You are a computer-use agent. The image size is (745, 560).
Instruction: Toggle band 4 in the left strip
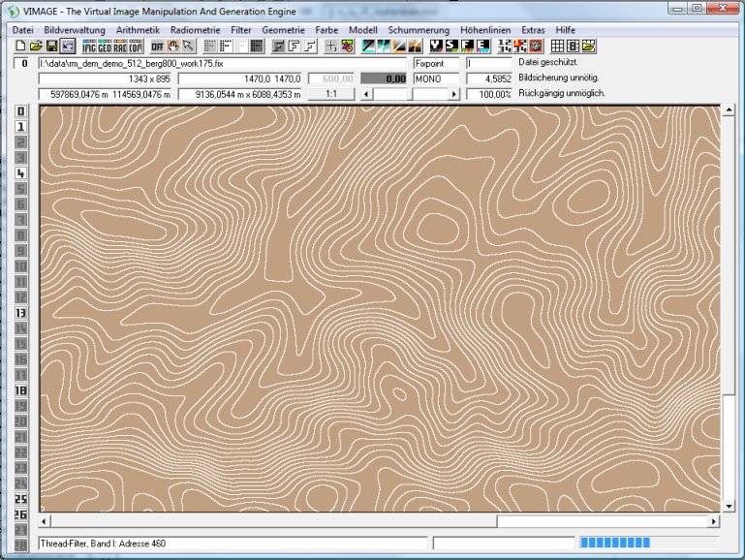[x=20, y=173]
